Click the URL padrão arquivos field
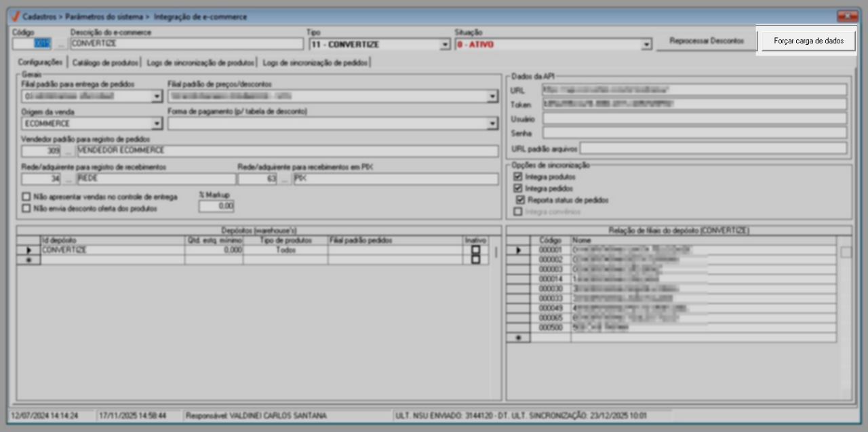This screenshot has height=432, width=868. [713, 148]
